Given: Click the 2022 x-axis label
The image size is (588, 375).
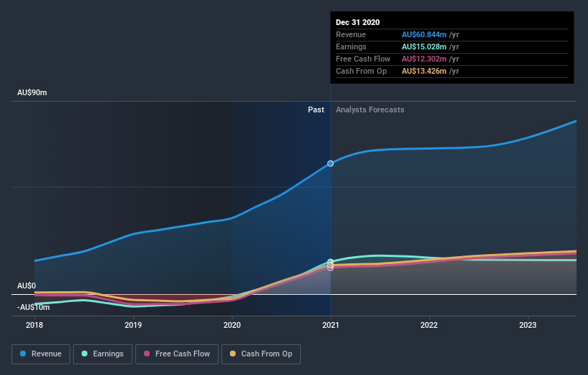Looking at the screenshot, I should (x=429, y=325).
